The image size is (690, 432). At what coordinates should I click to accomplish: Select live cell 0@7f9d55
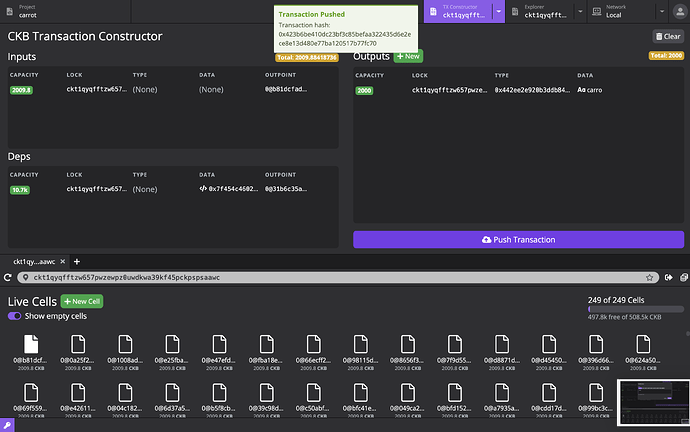[x=455, y=352]
